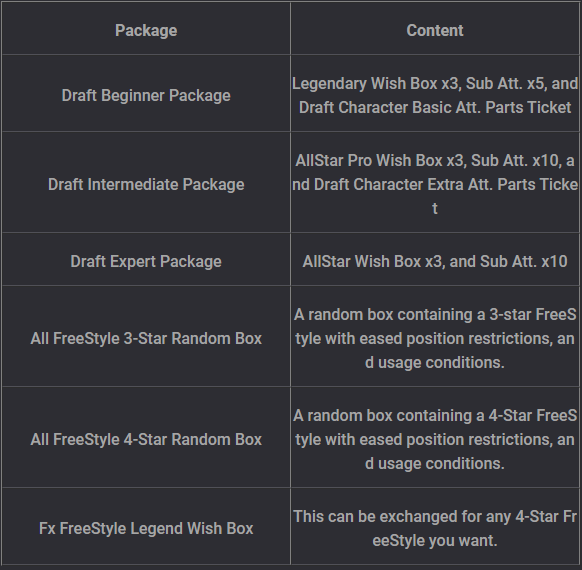Click the Content column header
Viewport: 582px width, 570px height.
coord(435,30)
